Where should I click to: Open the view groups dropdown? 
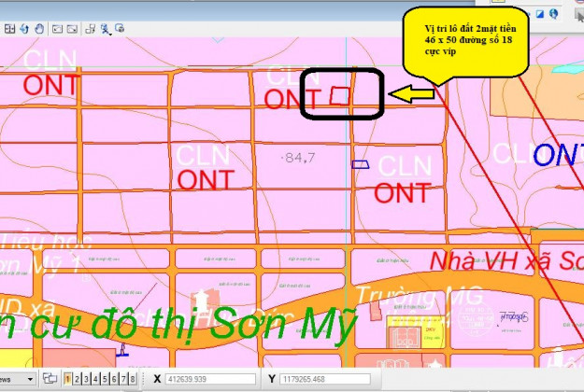point(30,379)
